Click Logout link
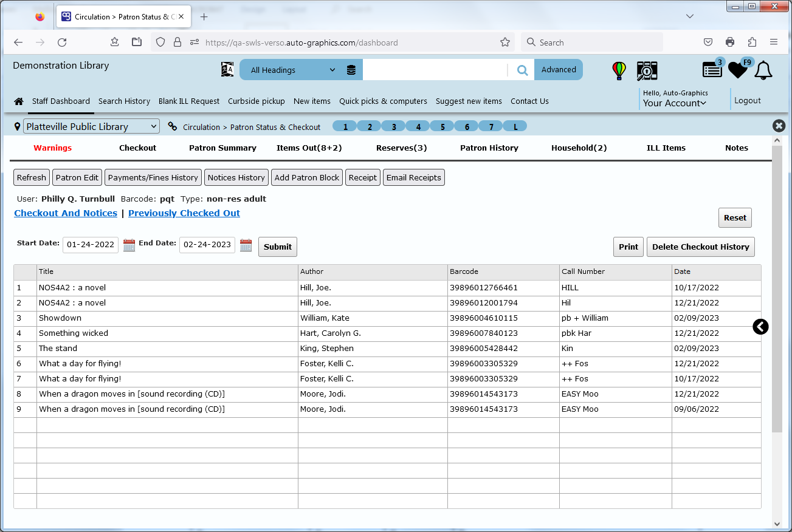Screen dimensions: 792x532 748,101
